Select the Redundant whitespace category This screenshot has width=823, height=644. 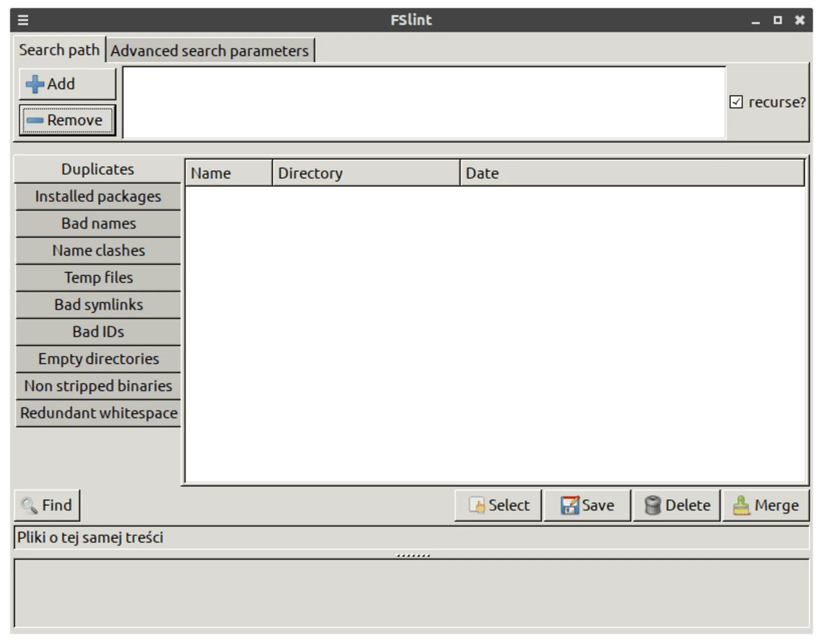pyautogui.click(x=98, y=413)
